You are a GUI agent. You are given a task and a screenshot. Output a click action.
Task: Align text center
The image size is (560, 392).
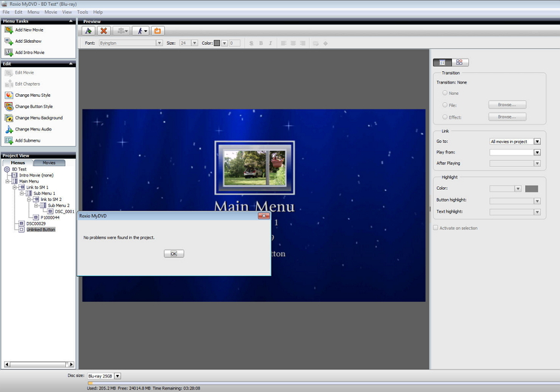point(293,43)
